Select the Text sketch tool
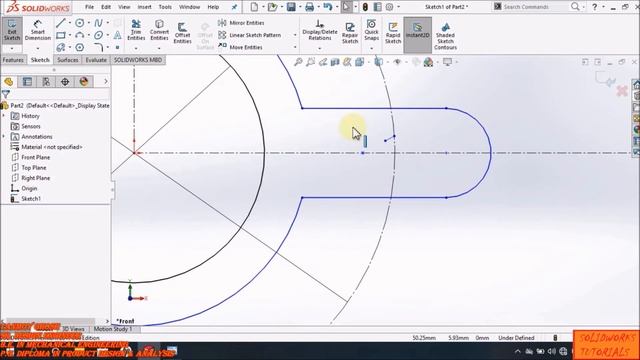 coord(118,35)
